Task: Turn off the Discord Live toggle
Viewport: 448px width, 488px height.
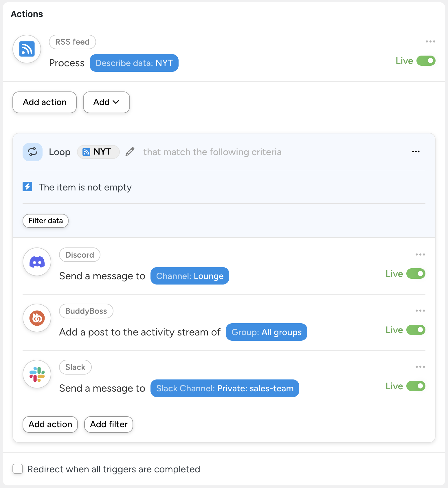Action: click(x=416, y=274)
